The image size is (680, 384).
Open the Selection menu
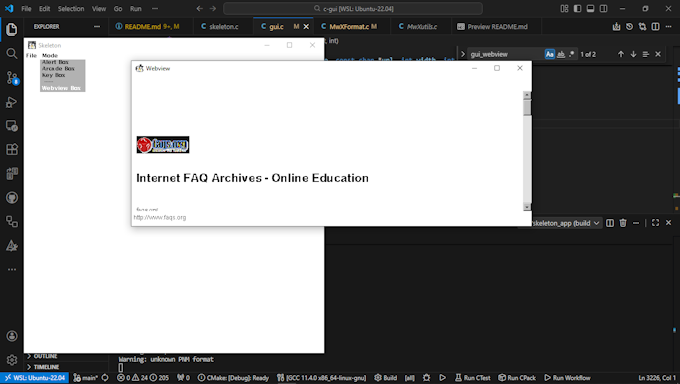click(71, 9)
